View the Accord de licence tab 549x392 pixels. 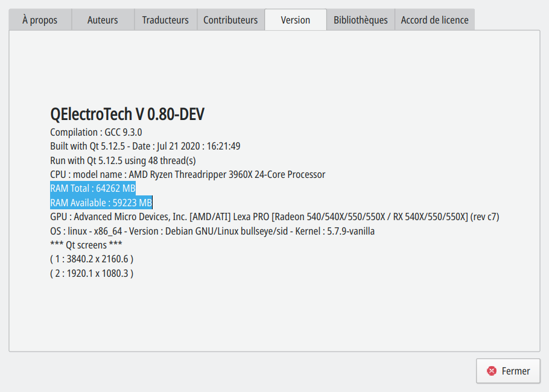point(434,20)
